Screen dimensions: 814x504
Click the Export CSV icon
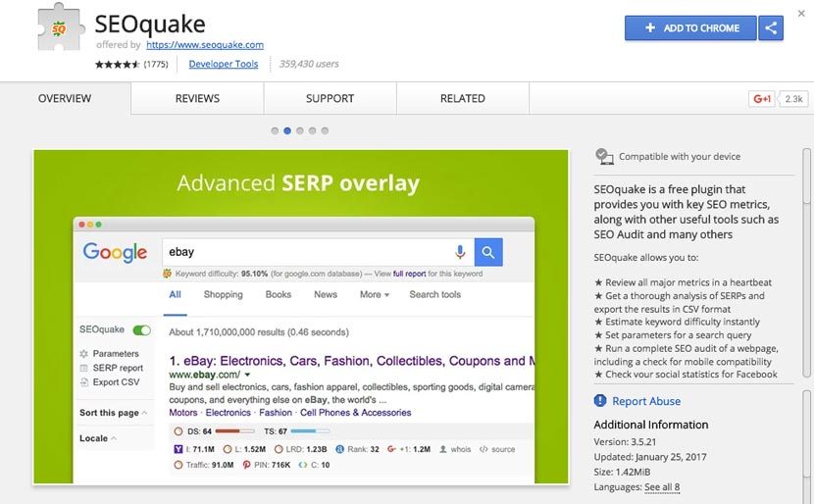click(84, 382)
